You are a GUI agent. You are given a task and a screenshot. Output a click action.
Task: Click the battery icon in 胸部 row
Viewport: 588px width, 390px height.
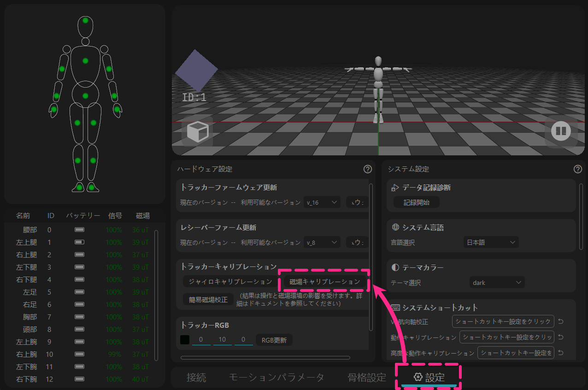79,317
